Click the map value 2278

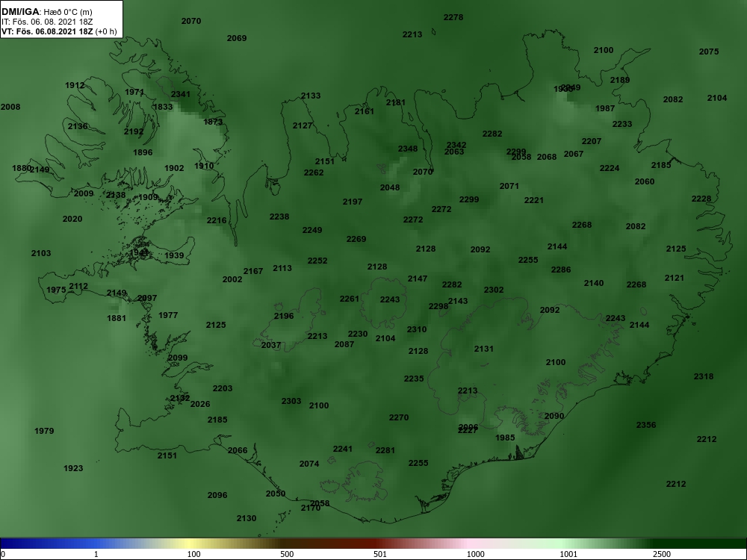[453, 17]
